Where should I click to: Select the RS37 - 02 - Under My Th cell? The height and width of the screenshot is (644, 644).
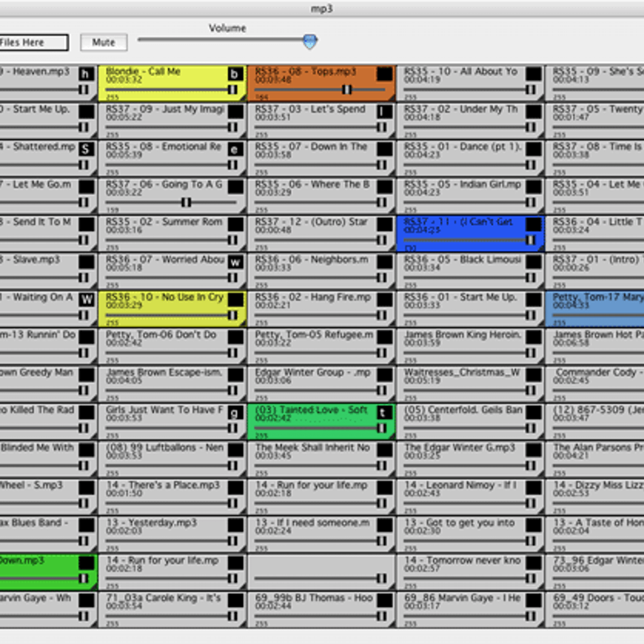471,121
